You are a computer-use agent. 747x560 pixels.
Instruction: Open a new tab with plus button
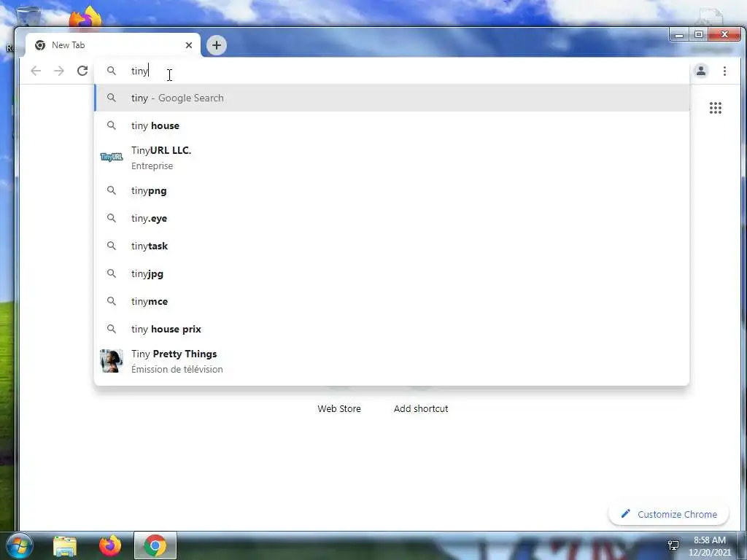coord(216,45)
